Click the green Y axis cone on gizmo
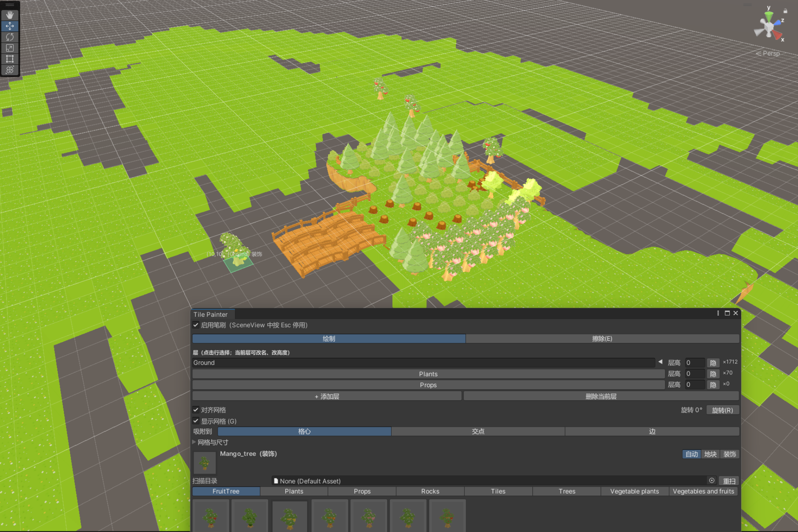798x532 pixels. point(769,17)
